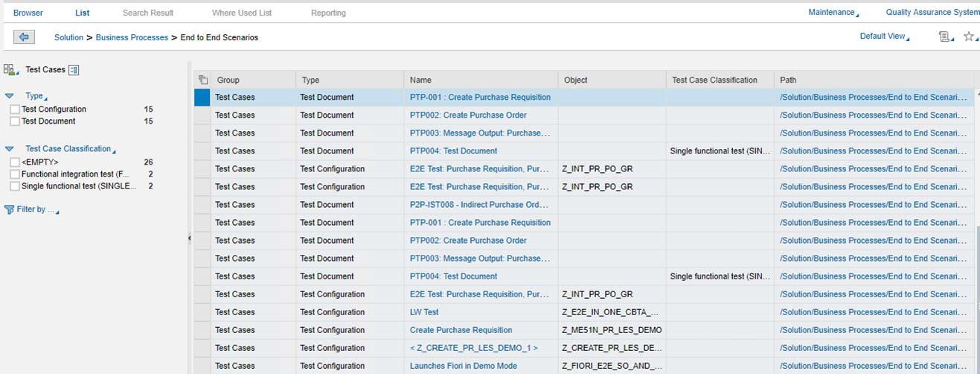Viewport: 980px width, 374px height.
Task: Open the element group selector icon
Action: pos(10,69)
